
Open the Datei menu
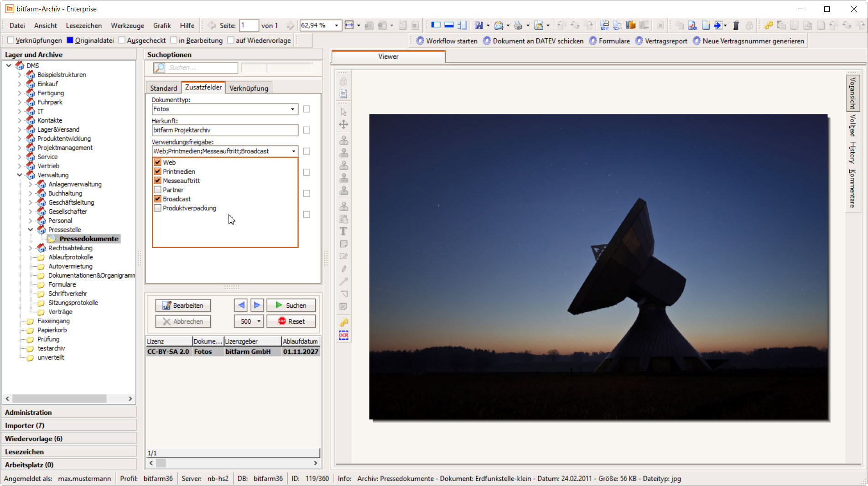point(17,26)
